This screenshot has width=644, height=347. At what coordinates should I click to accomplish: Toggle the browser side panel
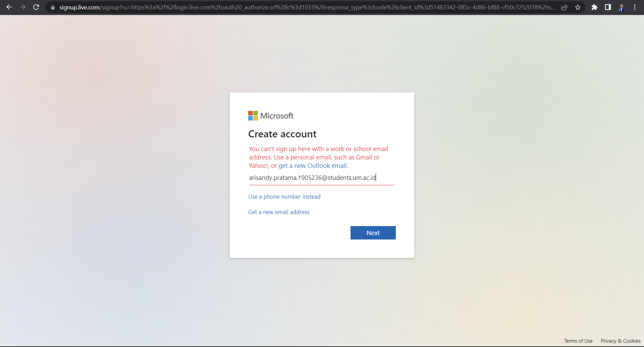point(608,7)
